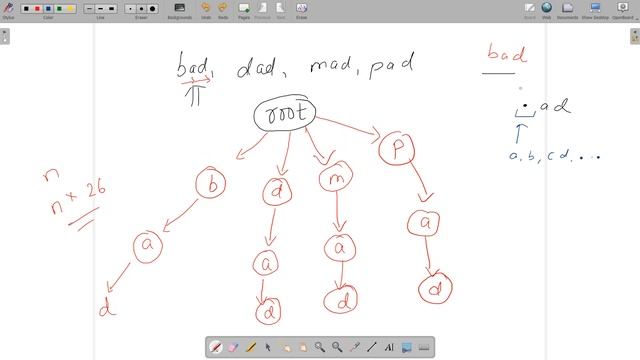Image resolution: width=640 pixels, height=360 pixels.
Task: Select the yellow pen color
Action: 70,9
